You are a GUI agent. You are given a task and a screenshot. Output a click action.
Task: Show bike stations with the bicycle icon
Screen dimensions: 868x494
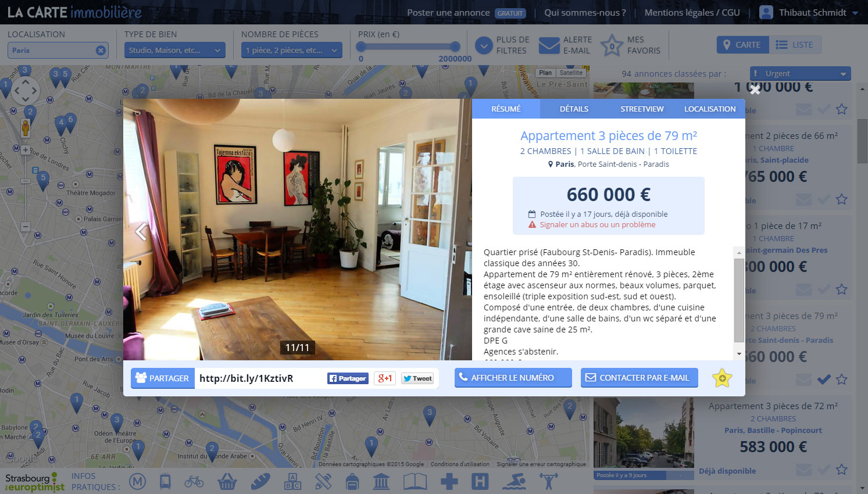[x=194, y=481]
